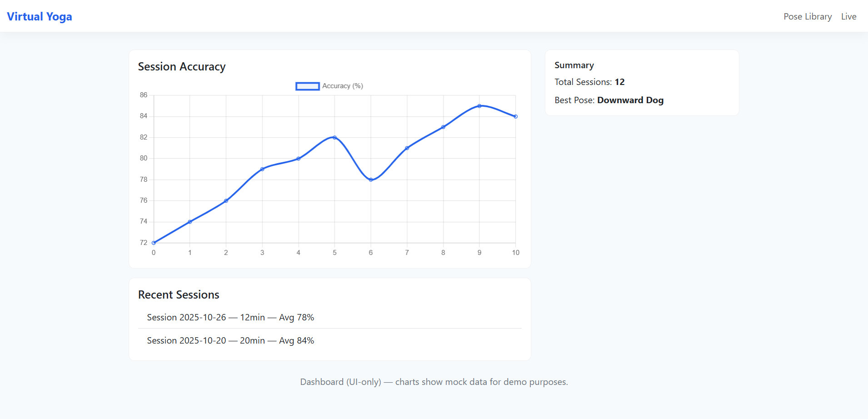Click the dip data point at session 6

(x=371, y=180)
